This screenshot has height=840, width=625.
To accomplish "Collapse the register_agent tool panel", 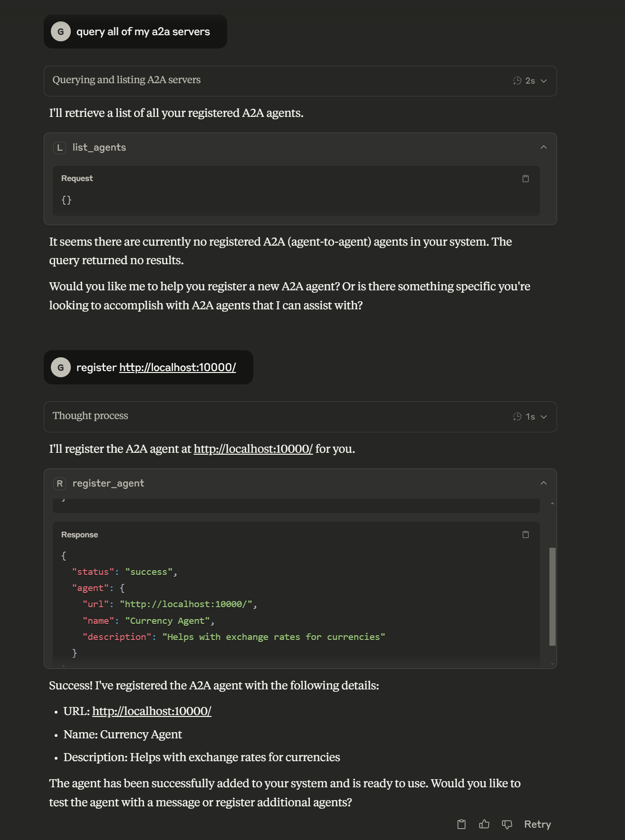I will click(544, 483).
